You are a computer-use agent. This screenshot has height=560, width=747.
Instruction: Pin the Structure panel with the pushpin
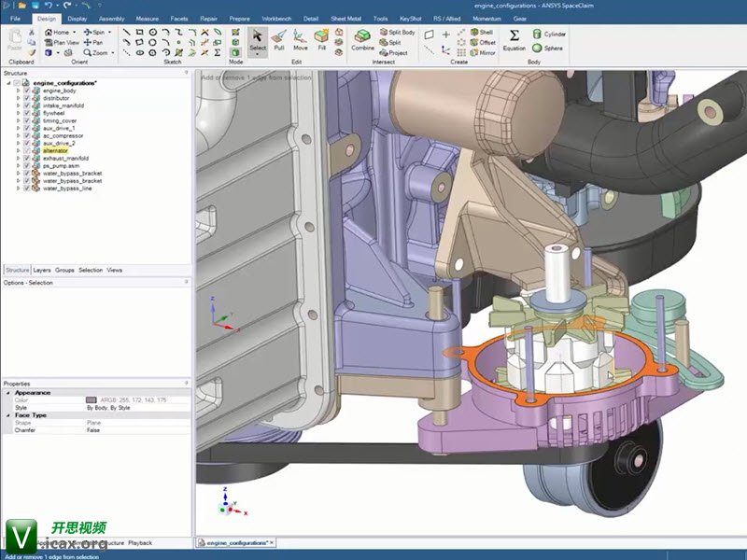186,73
